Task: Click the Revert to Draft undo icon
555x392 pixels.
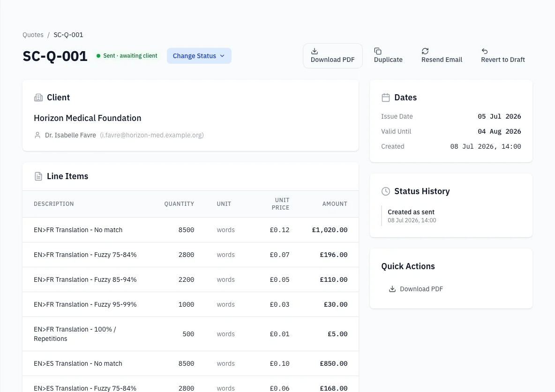Action: tap(485, 51)
